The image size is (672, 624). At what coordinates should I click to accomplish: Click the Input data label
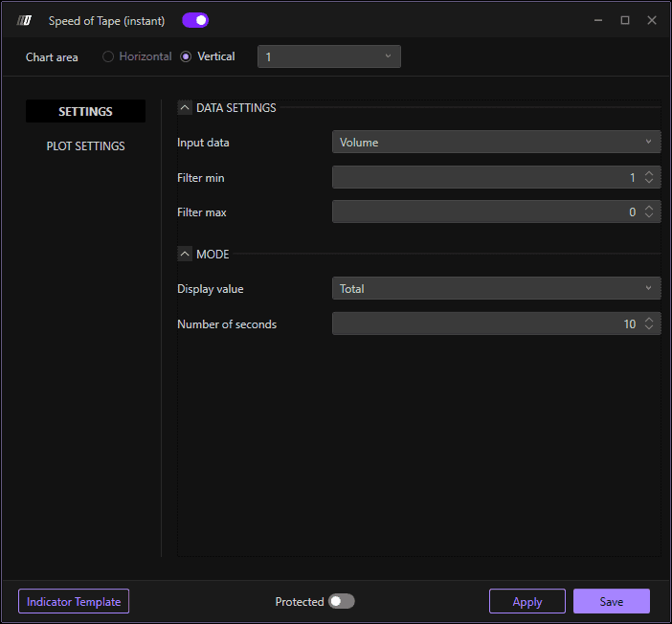click(x=203, y=143)
